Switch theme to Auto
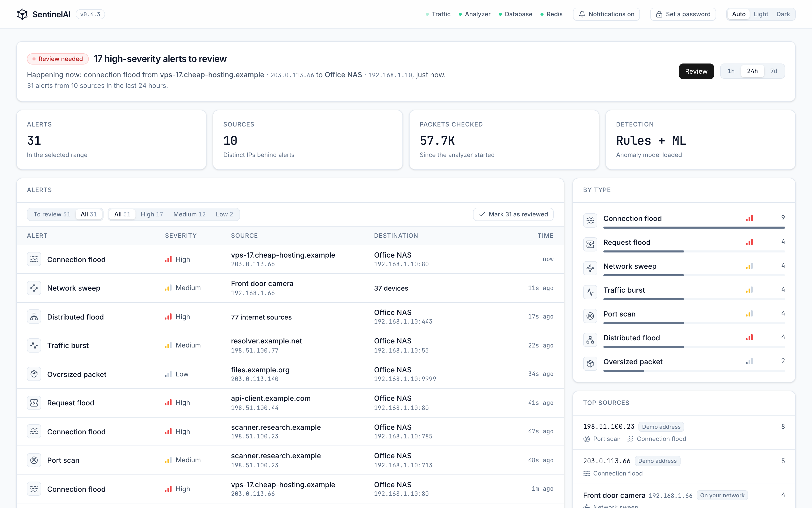 click(738, 14)
